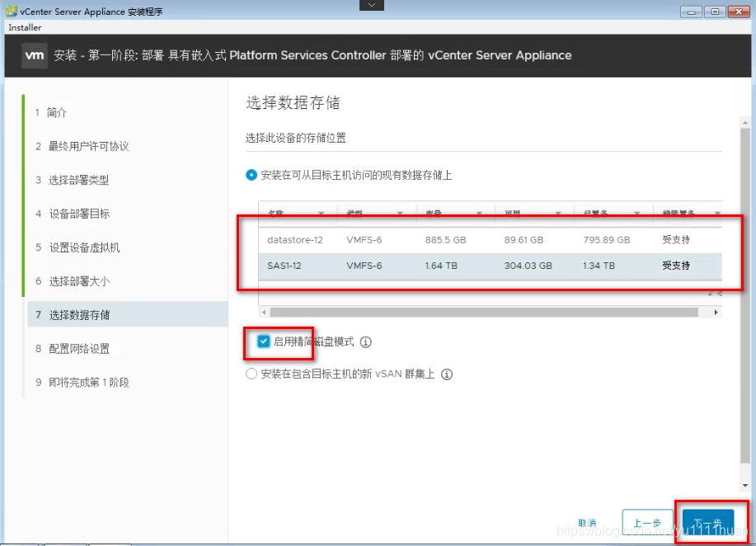Maximize the installer window
The width and height of the screenshot is (756, 546).
(x=715, y=11)
